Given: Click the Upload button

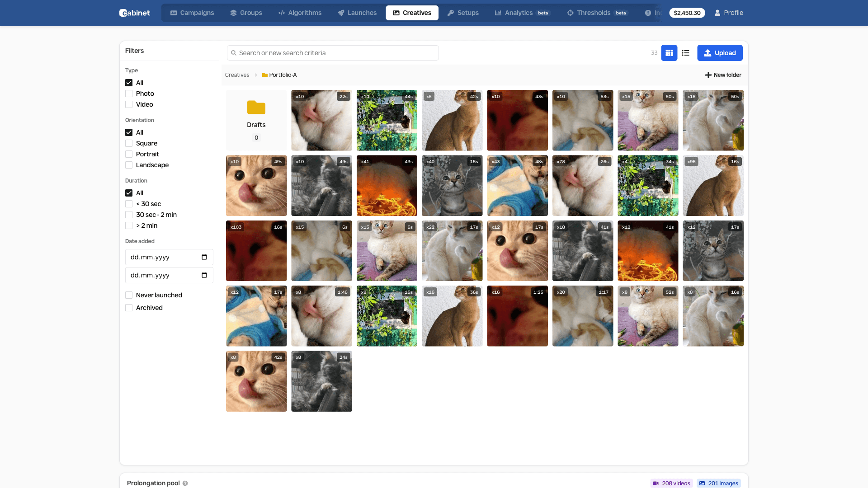Looking at the screenshot, I should 720,53.
